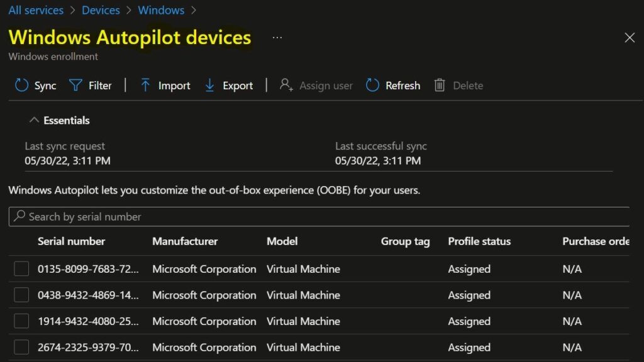Click Assigned status in 1914-9432 row
Screen dimensions: 644x362
click(469, 321)
